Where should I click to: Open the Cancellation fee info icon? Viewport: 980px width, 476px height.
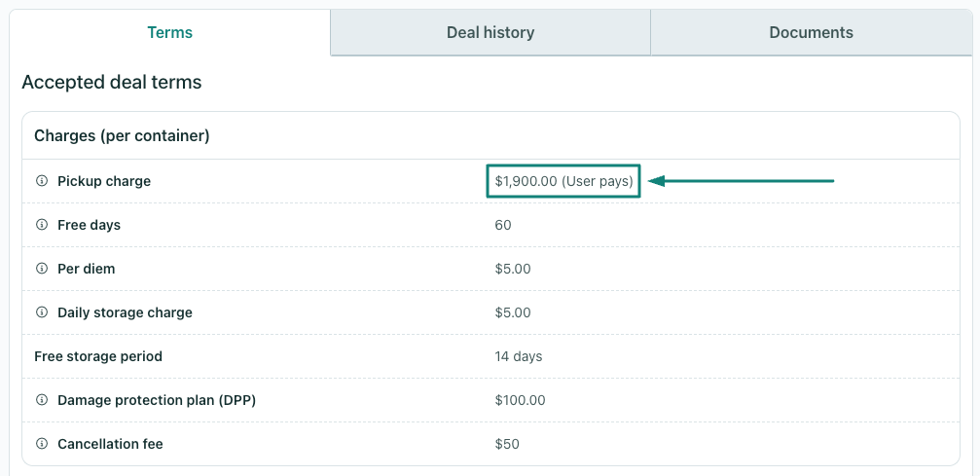click(x=42, y=444)
